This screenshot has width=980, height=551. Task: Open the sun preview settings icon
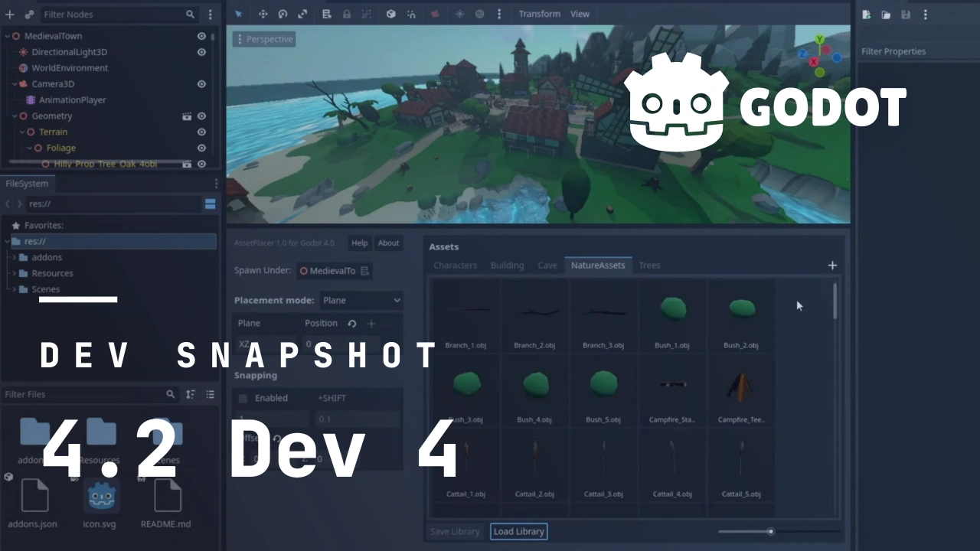(x=459, y=14)
